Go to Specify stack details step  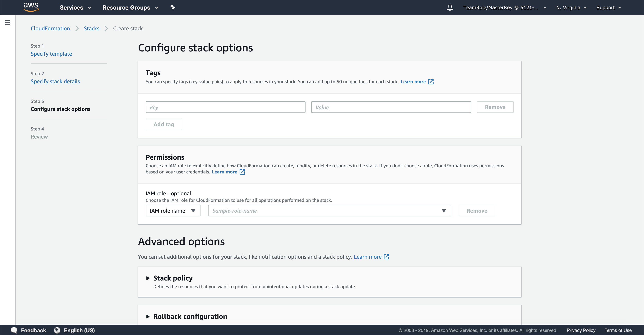(55, 81)
